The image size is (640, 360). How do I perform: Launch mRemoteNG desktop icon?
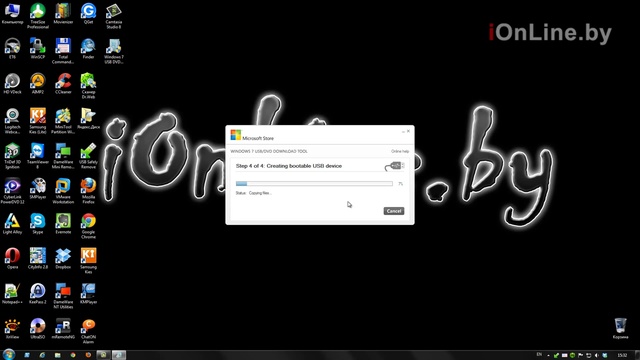click(63, 329)
